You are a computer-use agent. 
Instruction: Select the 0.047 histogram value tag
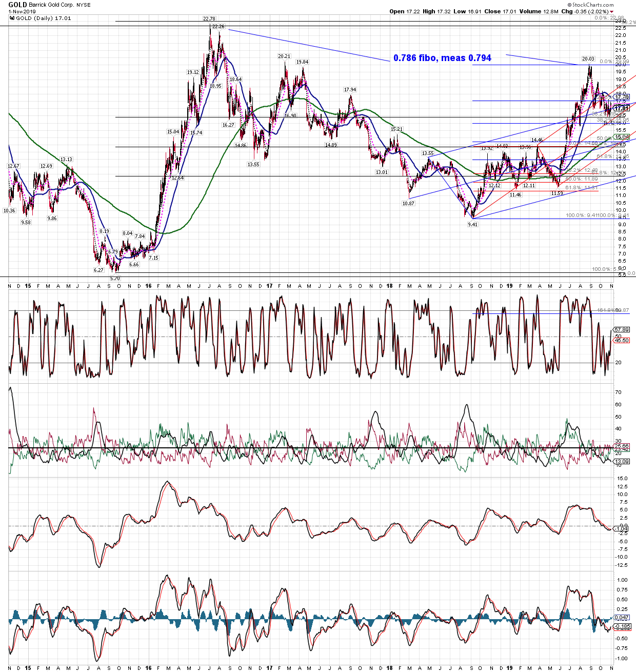(622, 618)
